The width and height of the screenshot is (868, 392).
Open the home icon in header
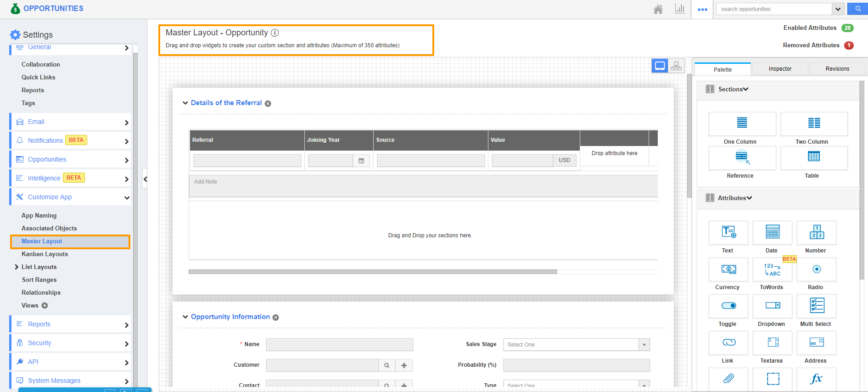[x=658, y=9]
